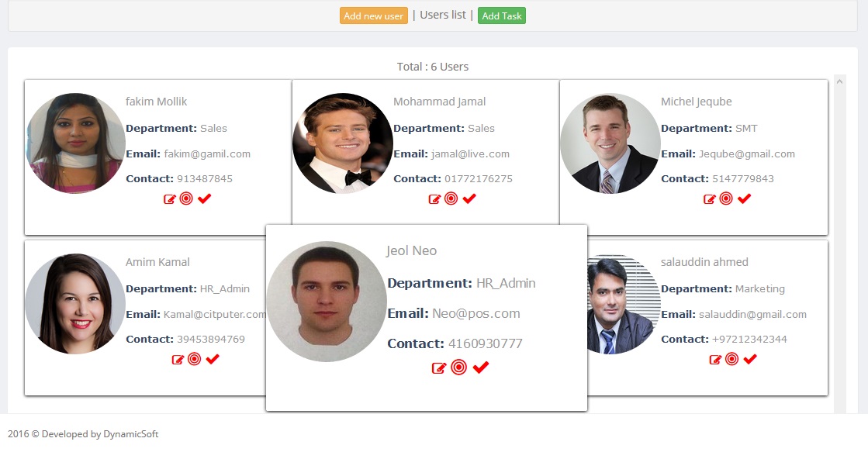Open the Users list link
Viewport: 868px width, 452px height.
pos(443,15)
